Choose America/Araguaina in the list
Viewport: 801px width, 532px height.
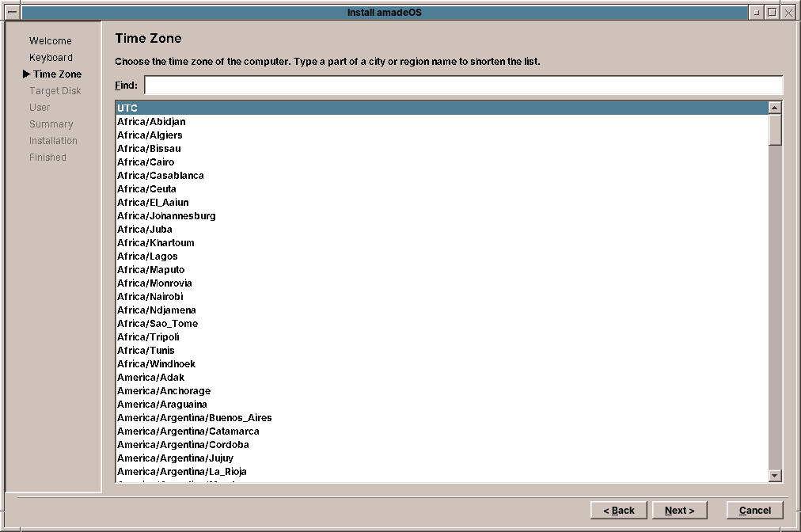[442, 405]
